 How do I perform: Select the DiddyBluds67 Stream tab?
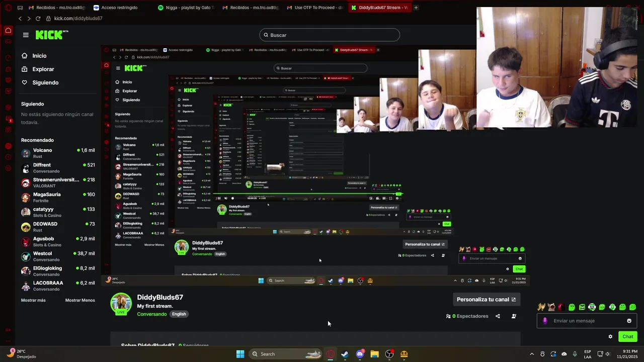coord(380,8)
